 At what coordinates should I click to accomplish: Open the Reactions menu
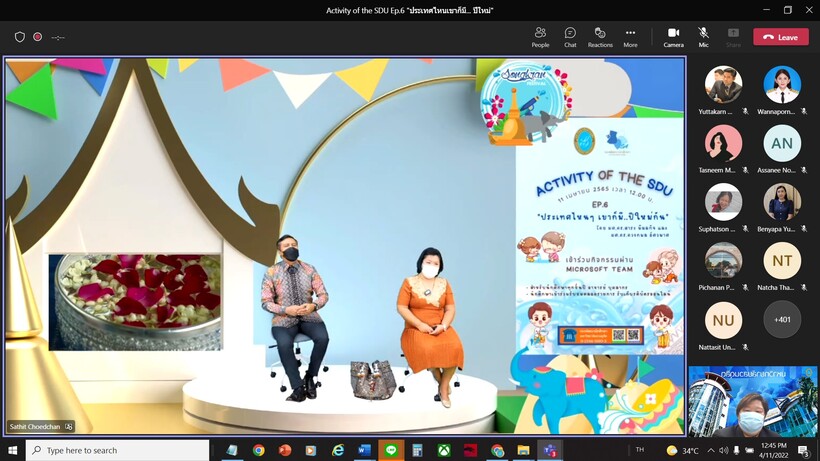point(600,37)
